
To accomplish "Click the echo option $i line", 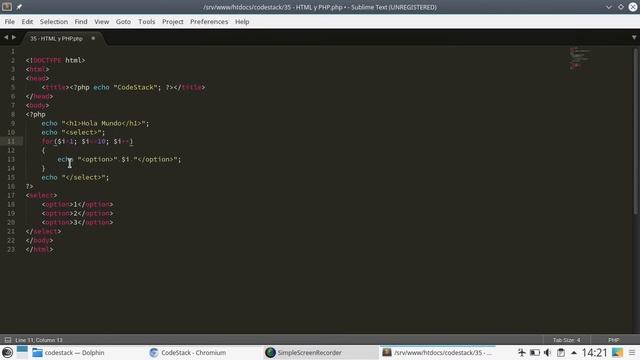I will pos(119,159).
